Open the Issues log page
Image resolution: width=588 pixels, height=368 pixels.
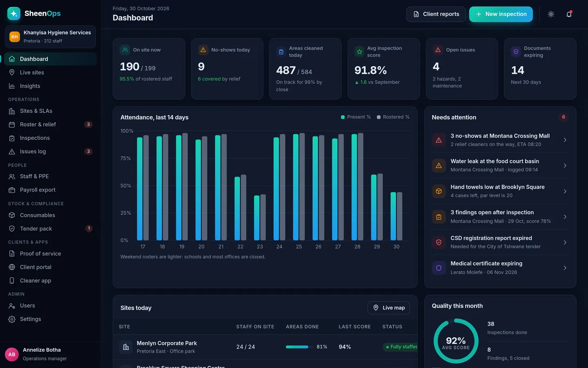[50, 151]
